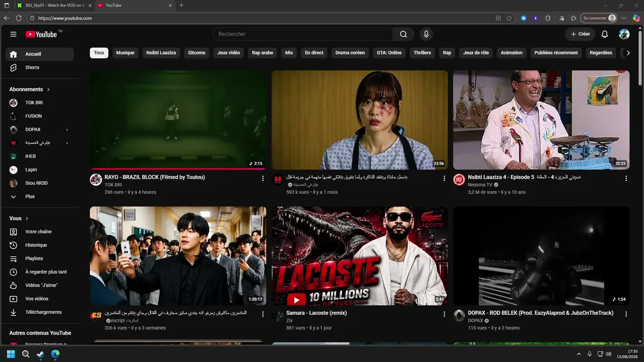644x362 pixels.
Task: Open the Accueil sidebar item
Action: [x=40, y=54]
